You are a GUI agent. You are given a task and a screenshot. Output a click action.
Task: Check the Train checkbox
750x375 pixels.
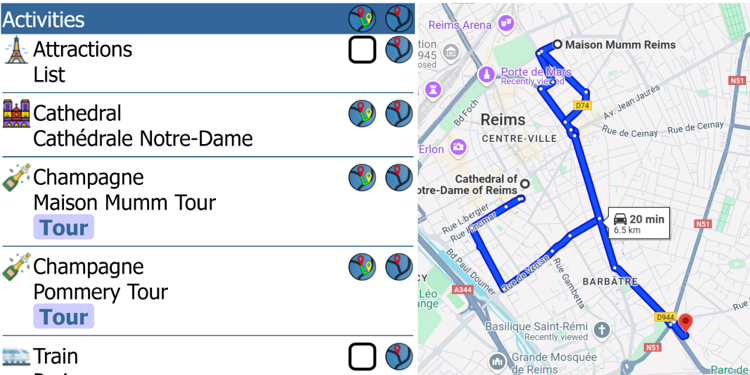point(362,357)
